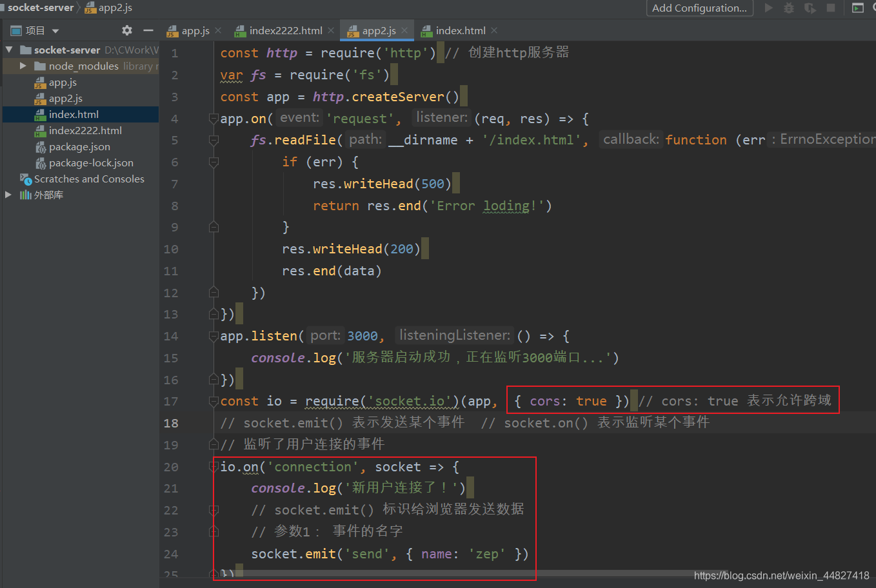The height and width of the screenshot is (588, 876).
Task: Expand the 外部库 node
Action: pyautogui.click(x=8, y=195)
